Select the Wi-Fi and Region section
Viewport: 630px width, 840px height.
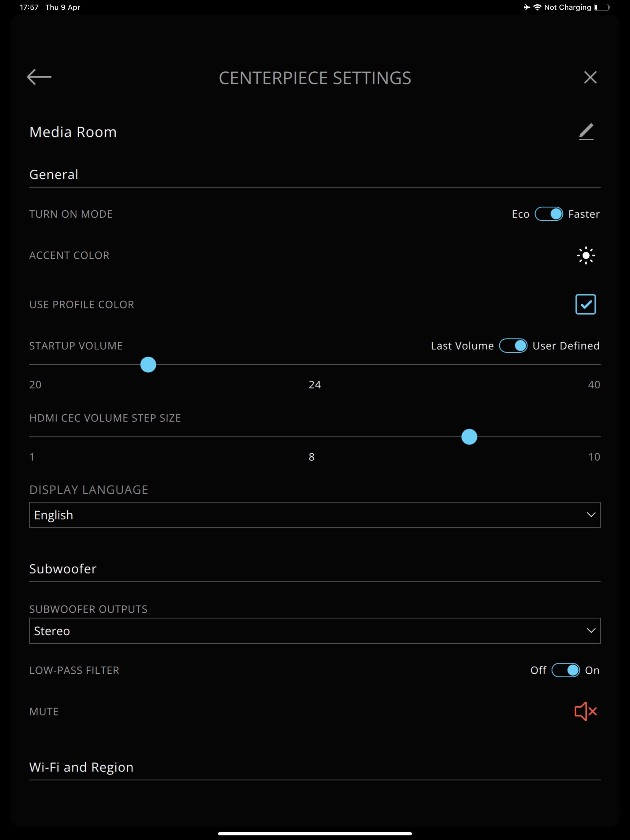click(x=81, y=767)
